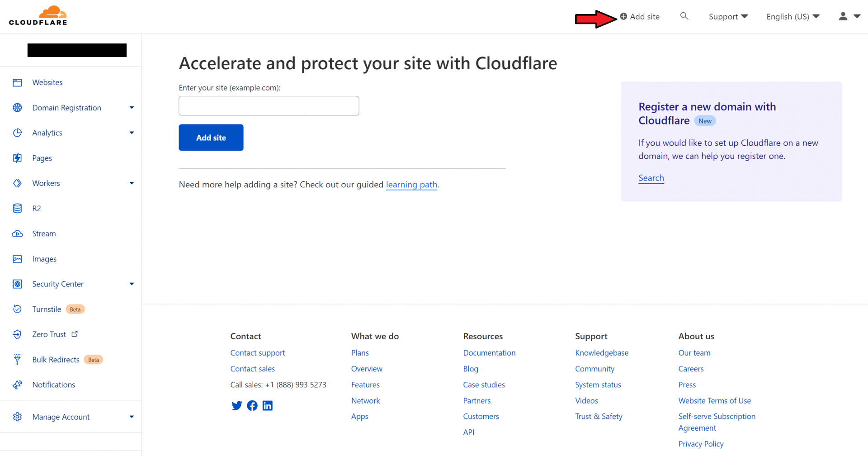Image resolution: width=868 pixels, height=456 pixels.
Task: Expand the Manage Account section arrow
Action: pos(132,417)
